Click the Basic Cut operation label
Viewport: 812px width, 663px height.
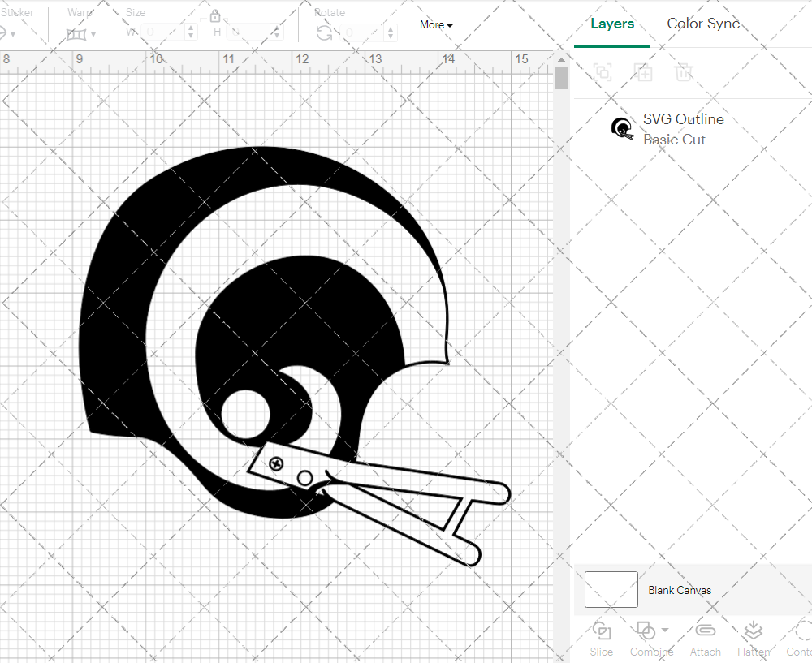674,140
